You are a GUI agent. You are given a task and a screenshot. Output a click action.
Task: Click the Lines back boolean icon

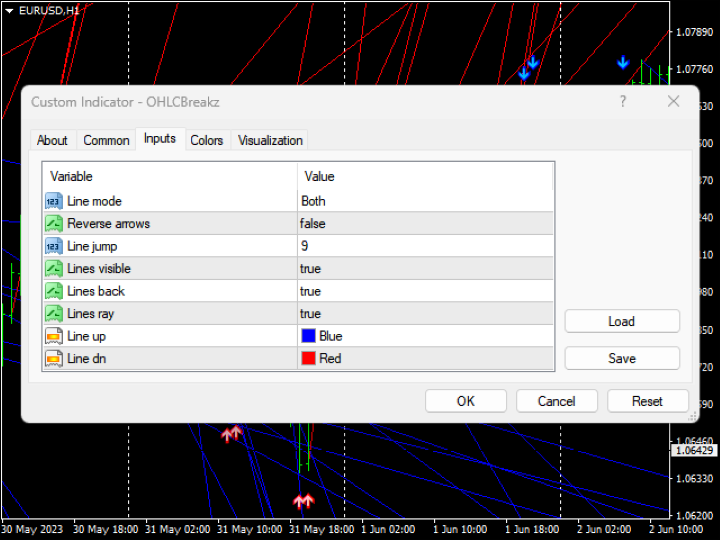(x=54, y=291)
